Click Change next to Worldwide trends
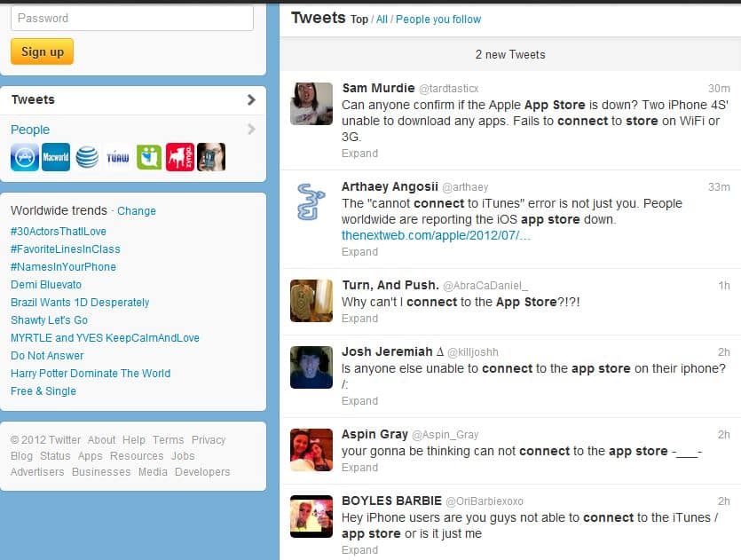 coord(137,211)
